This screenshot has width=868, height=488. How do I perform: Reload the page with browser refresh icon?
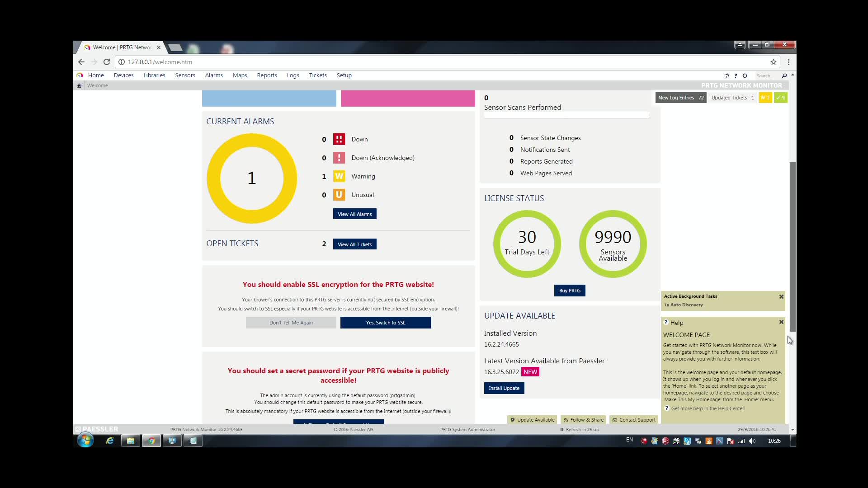tap(107, 62)
